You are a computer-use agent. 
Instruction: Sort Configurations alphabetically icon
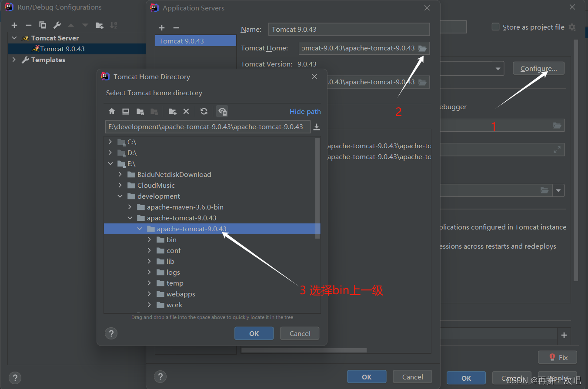tap(114, 25)
